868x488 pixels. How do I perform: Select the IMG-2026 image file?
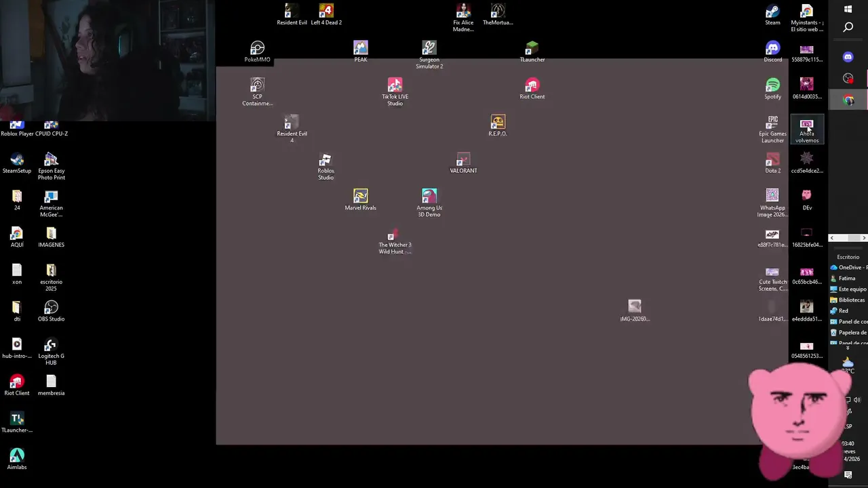coord(635,311)
